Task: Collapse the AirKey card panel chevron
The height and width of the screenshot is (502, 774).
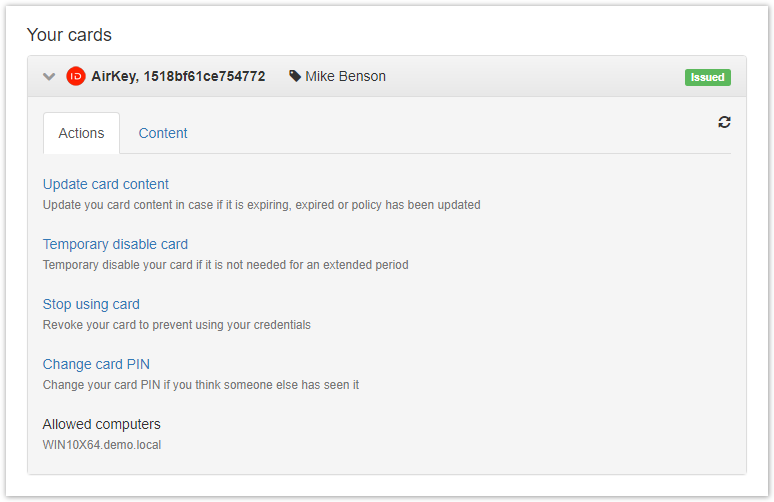Action: pos(48,76)
